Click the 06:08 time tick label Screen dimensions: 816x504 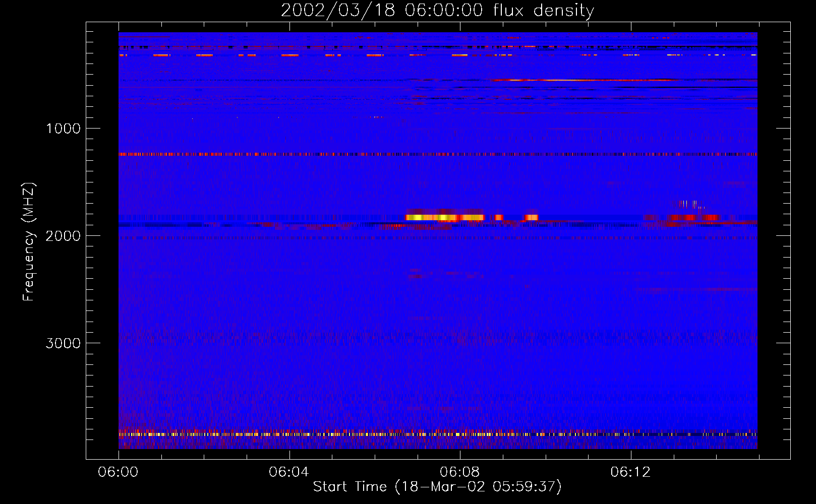click(460, 472)
